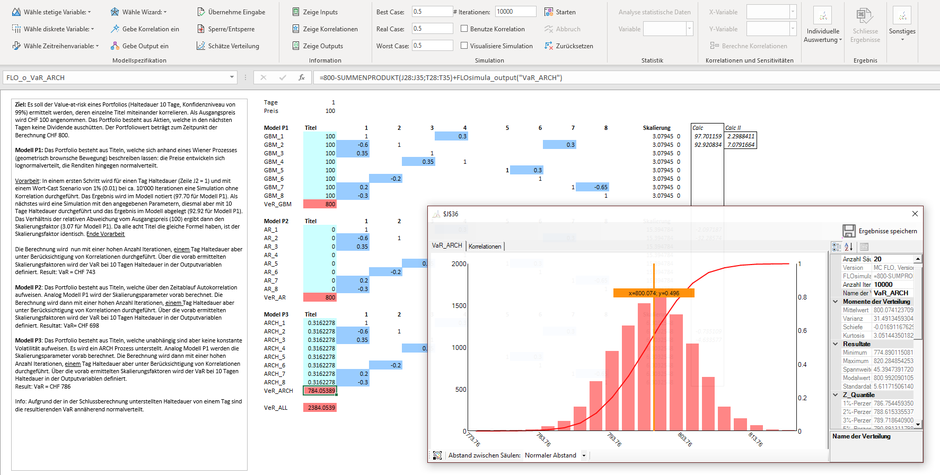Viewport: 940px width, 475px height.
Task: Click Berechne Korrelationen
Action: [x=748, y=46]
